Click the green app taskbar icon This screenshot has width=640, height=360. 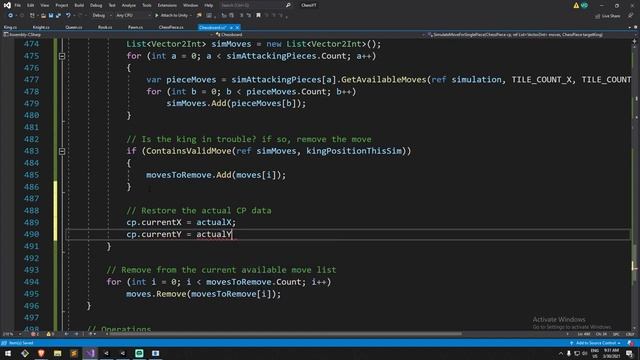pos(139,353)
